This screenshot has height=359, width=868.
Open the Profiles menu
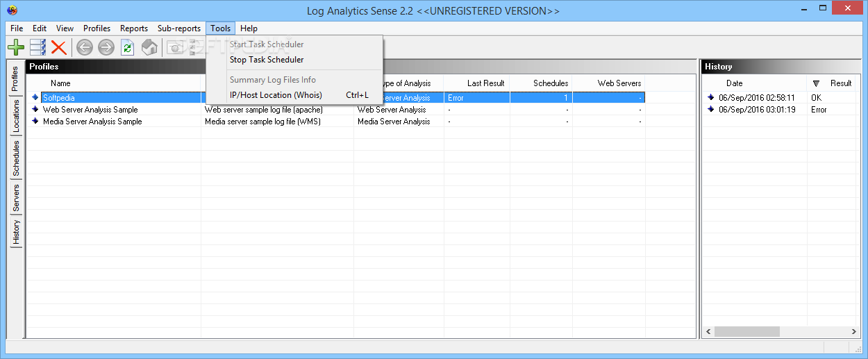97,28
